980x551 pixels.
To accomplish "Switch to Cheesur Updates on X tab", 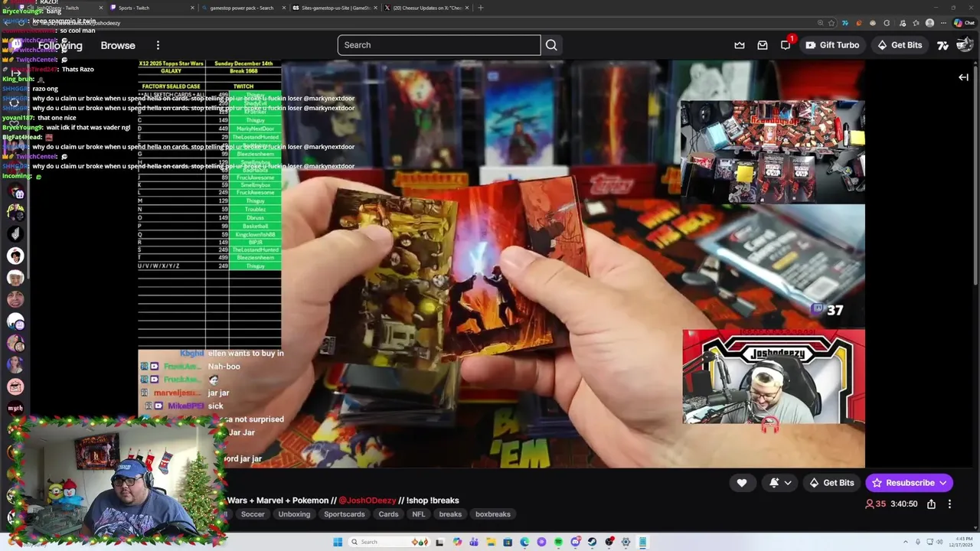I will tap(426, 8).
